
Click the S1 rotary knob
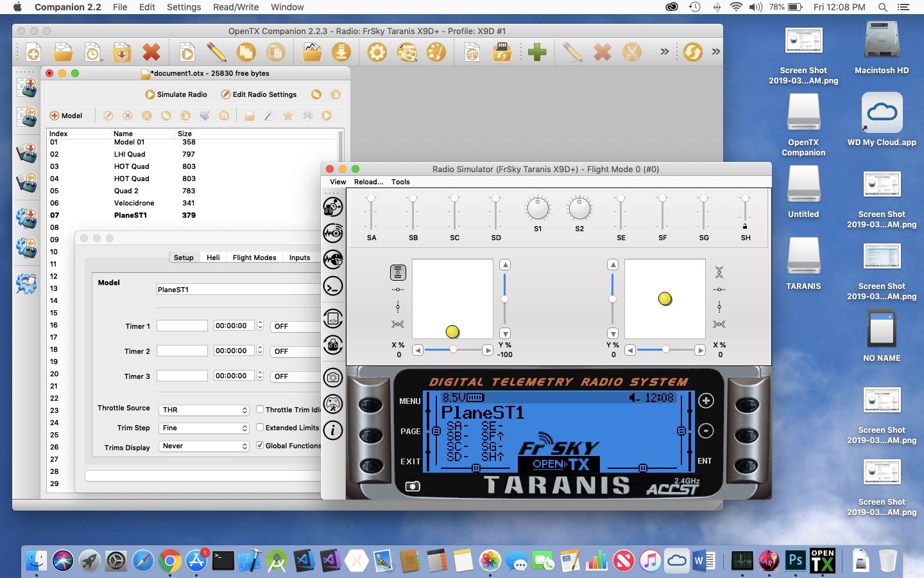[x=538, y=208]
